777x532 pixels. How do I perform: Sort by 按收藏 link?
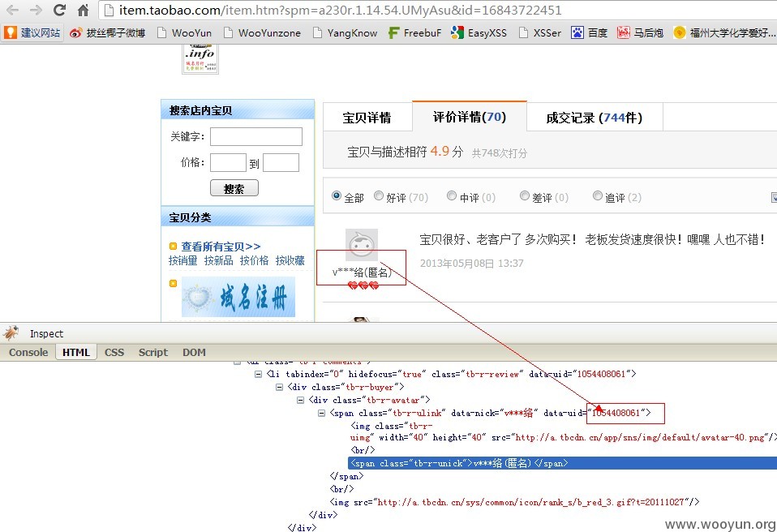(290, 260)
